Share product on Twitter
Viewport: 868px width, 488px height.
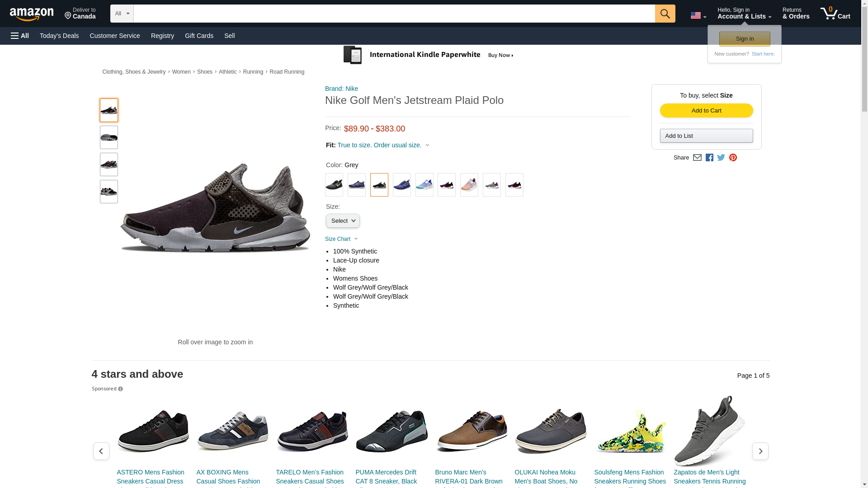(721, 158)
